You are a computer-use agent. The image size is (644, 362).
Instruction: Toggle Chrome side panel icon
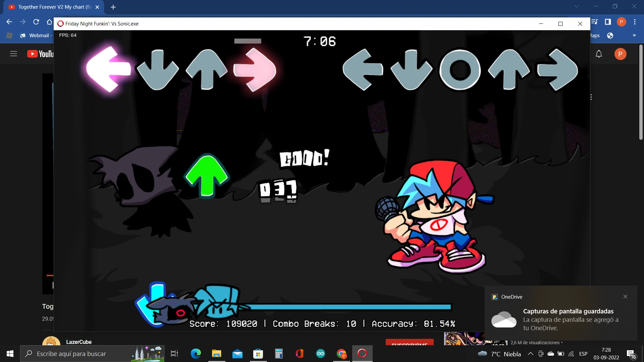(x=608, y=22)
